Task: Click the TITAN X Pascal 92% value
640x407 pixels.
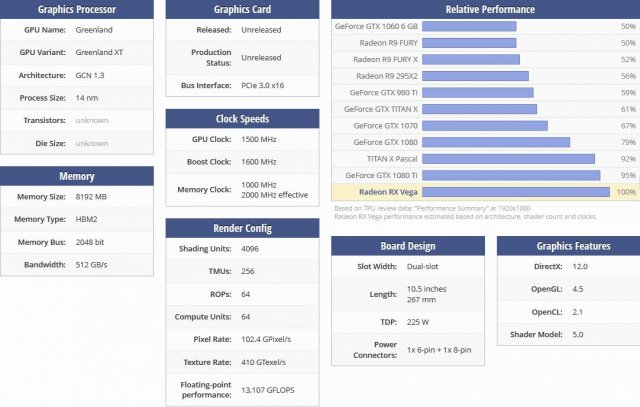Action: [628, 159]
